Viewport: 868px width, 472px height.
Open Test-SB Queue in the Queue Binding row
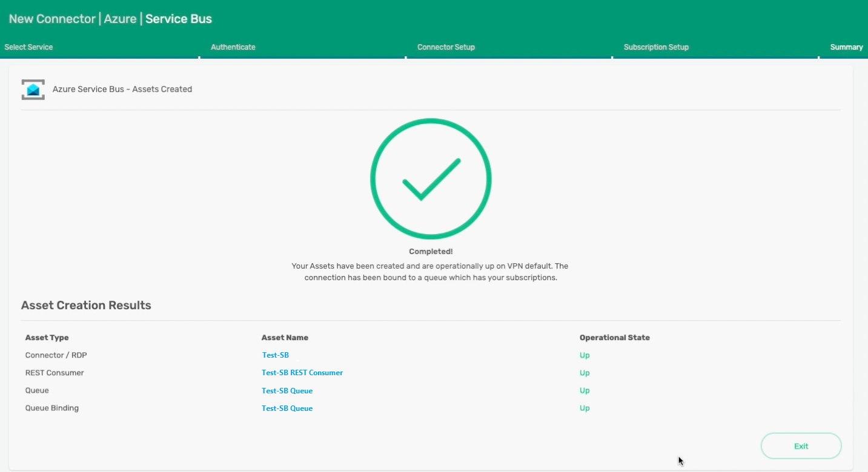(x=287, y=408)
